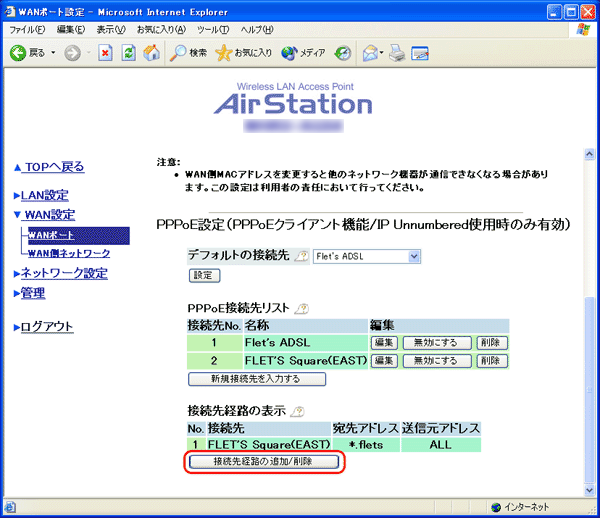Click 無効にする for FLET'S Square(EAST)

point(437,361)
